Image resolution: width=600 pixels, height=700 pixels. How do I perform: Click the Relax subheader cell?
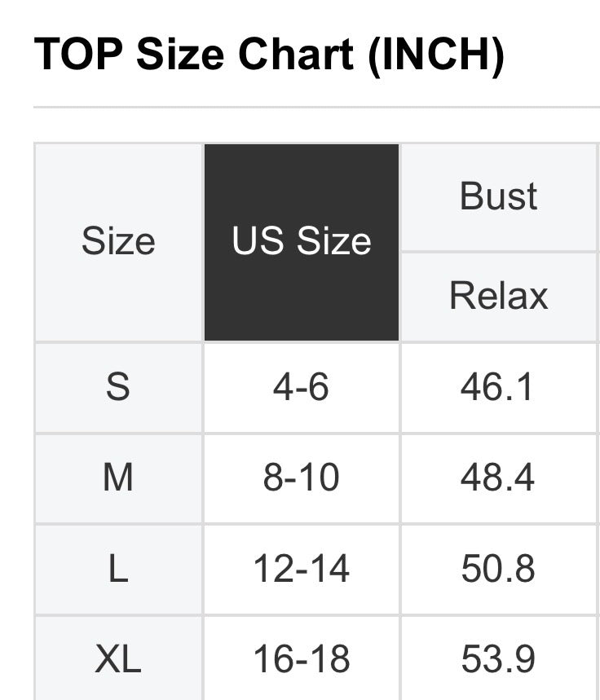(x=499, y=297)
